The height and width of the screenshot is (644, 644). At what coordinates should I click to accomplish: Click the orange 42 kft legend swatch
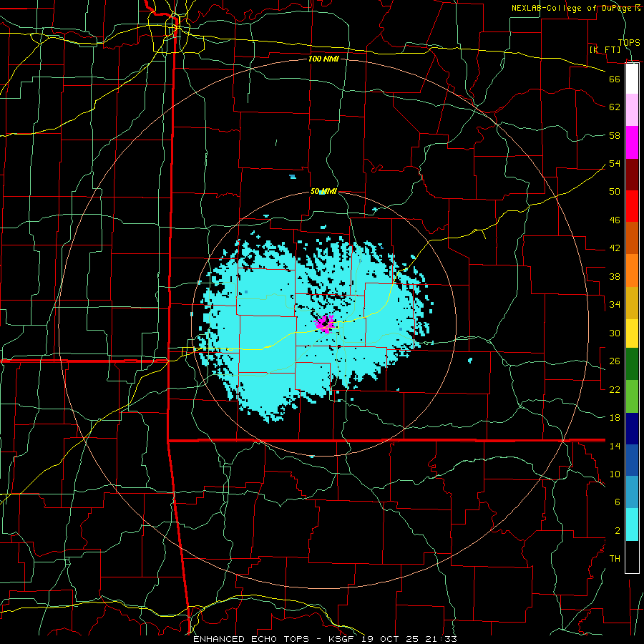pyautogui.click(x=632, y=270)
